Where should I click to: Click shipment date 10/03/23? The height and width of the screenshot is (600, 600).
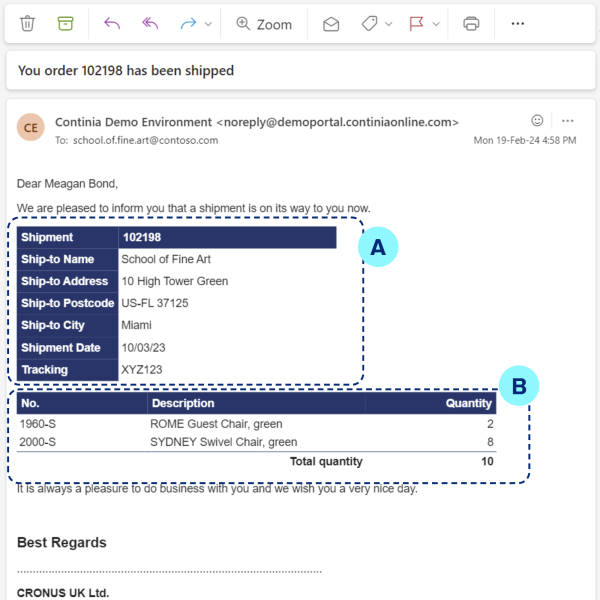(143, 347)
